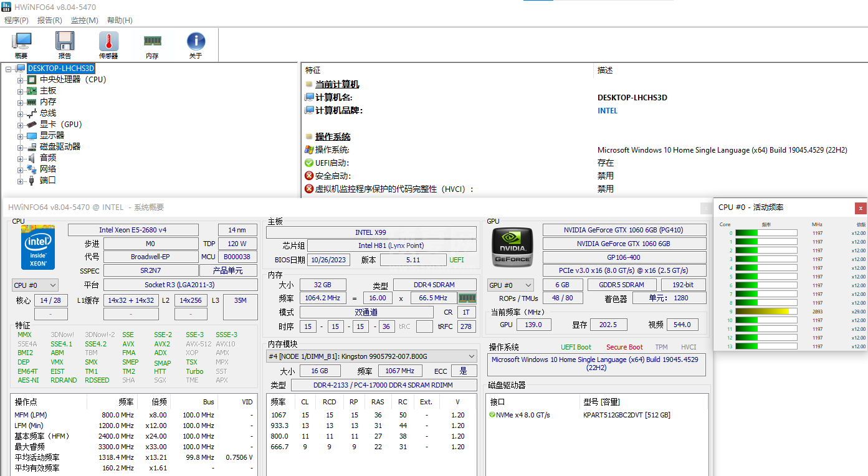This screenshot has width=868, height=476.
Task: Click the Broadwell-EP codename field
Action: pos(150,257)
